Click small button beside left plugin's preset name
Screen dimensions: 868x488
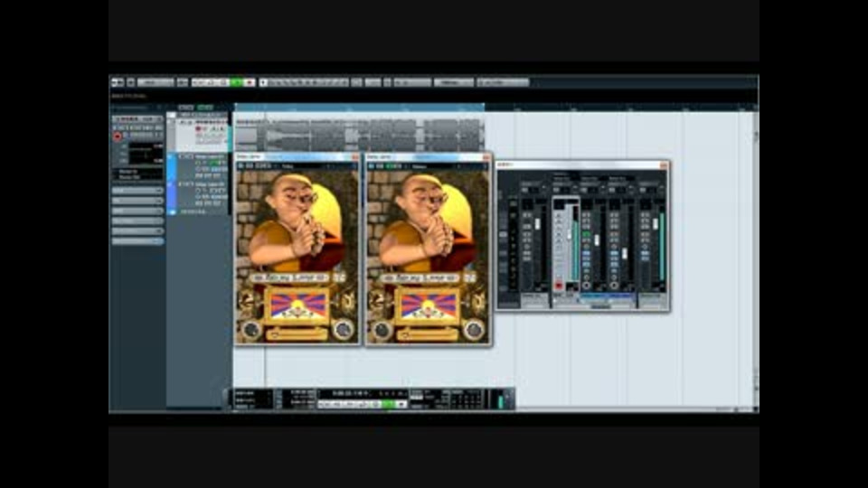tap(339, 277)
